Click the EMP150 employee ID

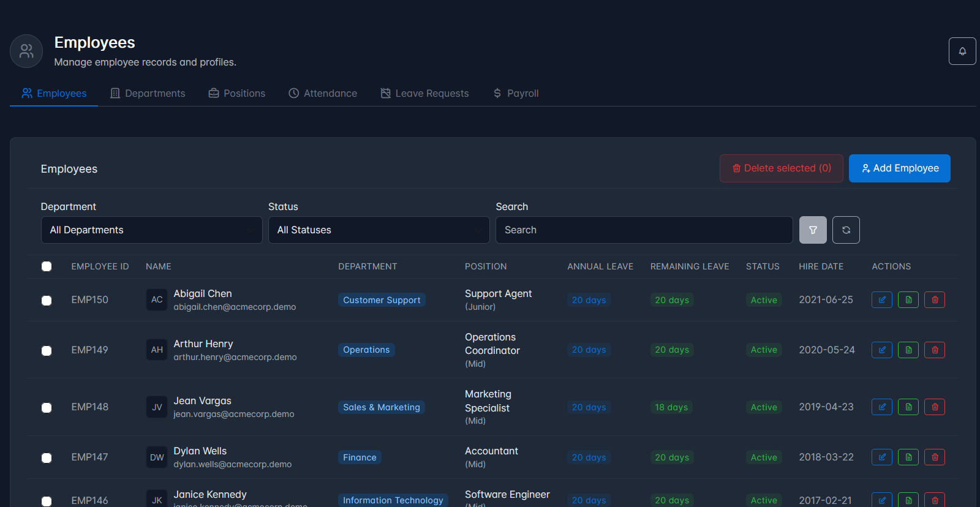pyautogui.click(x=89, y=300)
